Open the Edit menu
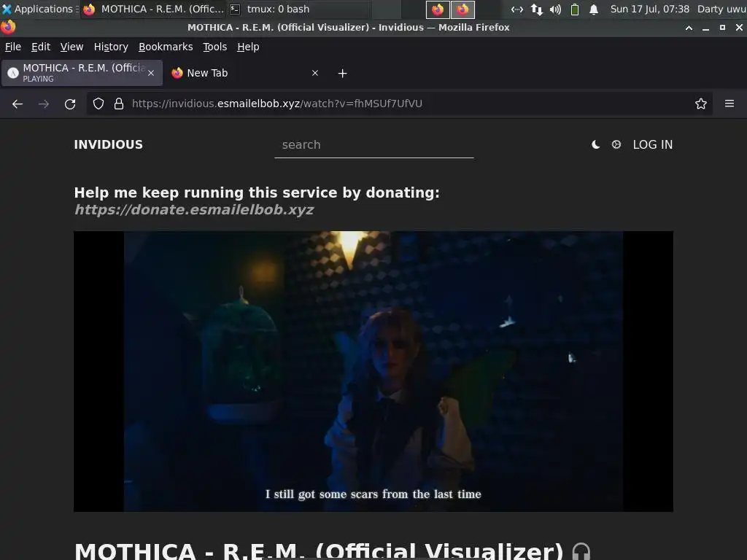Viewport: 747px width, 560px height. coord(41,47)
